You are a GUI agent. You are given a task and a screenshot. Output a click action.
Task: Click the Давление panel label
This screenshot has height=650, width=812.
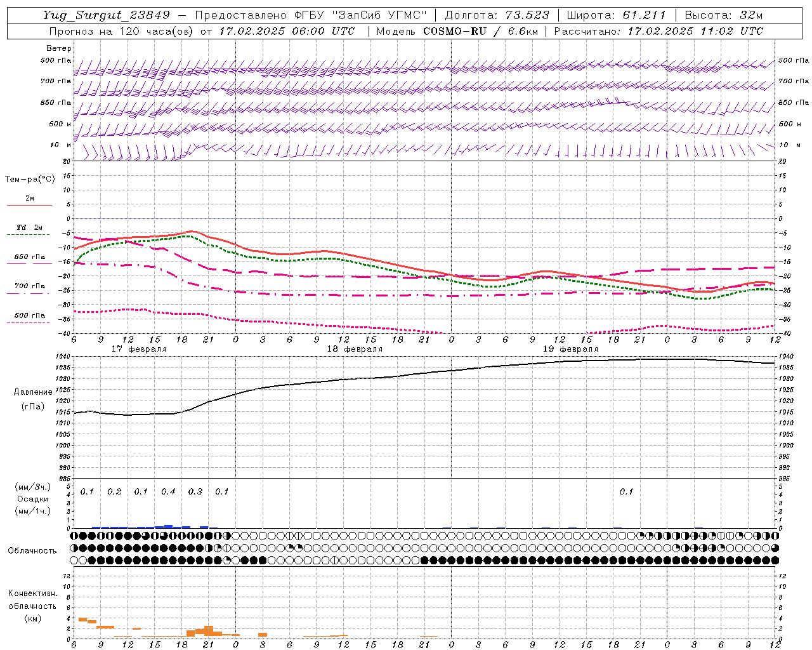point(33,392)
